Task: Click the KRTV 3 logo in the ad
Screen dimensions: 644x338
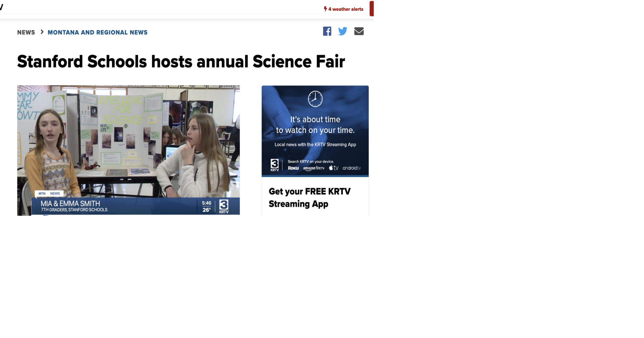Action: tap(274, 165)
